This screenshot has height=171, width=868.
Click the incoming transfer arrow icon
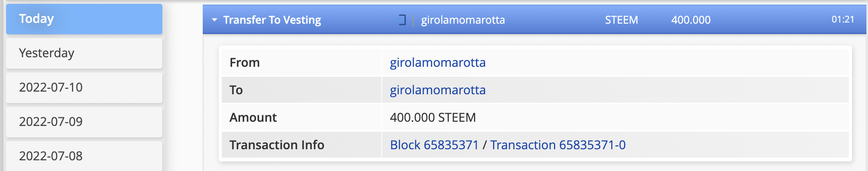point(402,20)
